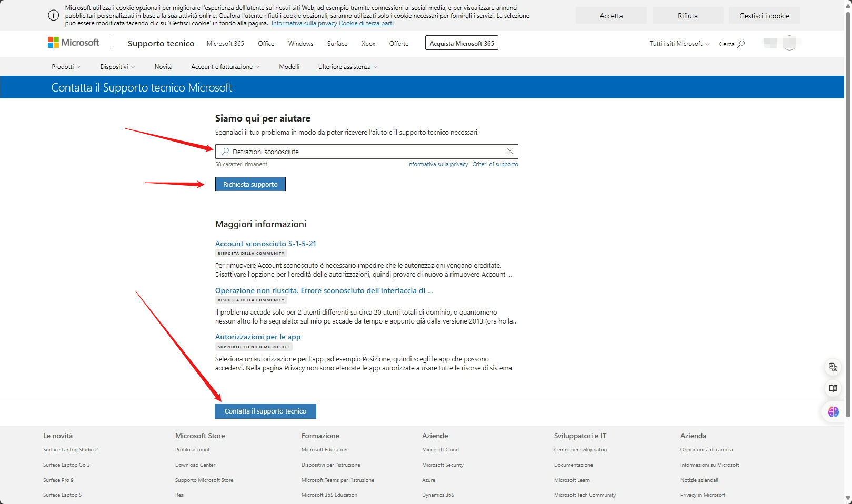Screen dimensions: 852x504
Task: Expand Account e fatturazione dropdown
Action: pyautogui.click(x=225, y=67)
